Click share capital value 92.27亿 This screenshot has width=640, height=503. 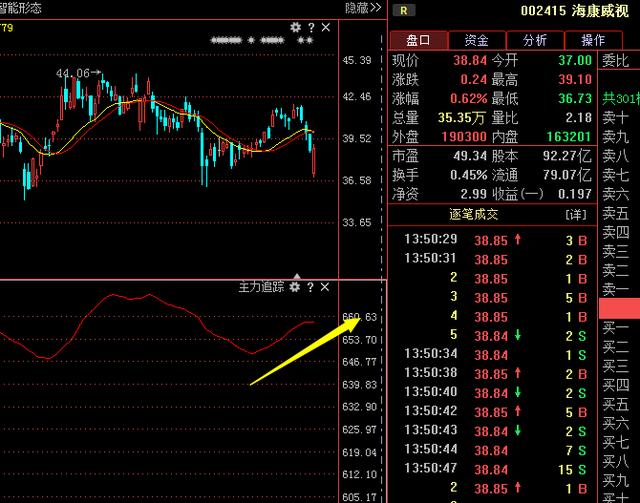point(567,156)
